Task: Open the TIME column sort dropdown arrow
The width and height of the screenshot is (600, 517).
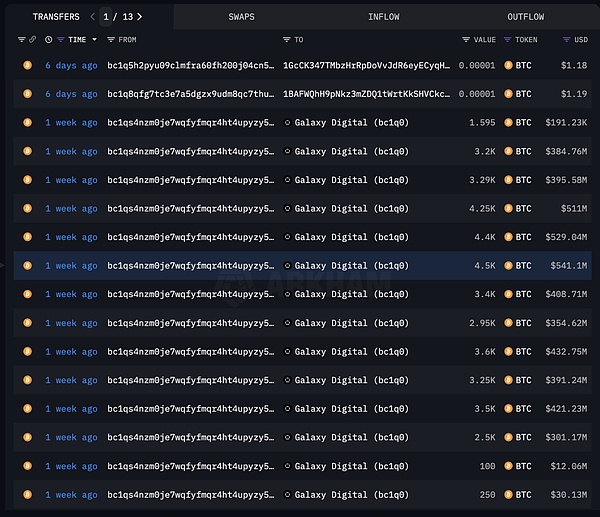Action: (95, 40)
